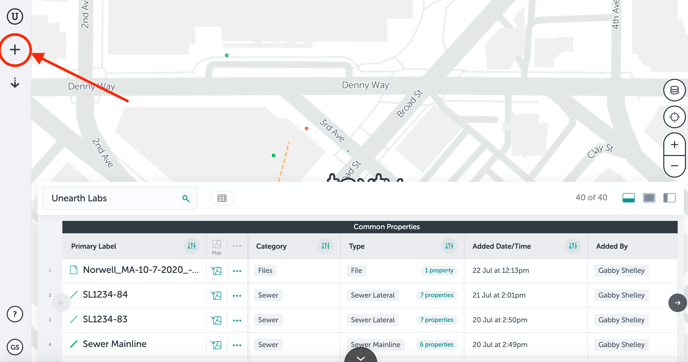Image resolution: width=688 pixels, height=362 pixels.
Task: Click the 40 of 40 results count
Action: [591, 197]
